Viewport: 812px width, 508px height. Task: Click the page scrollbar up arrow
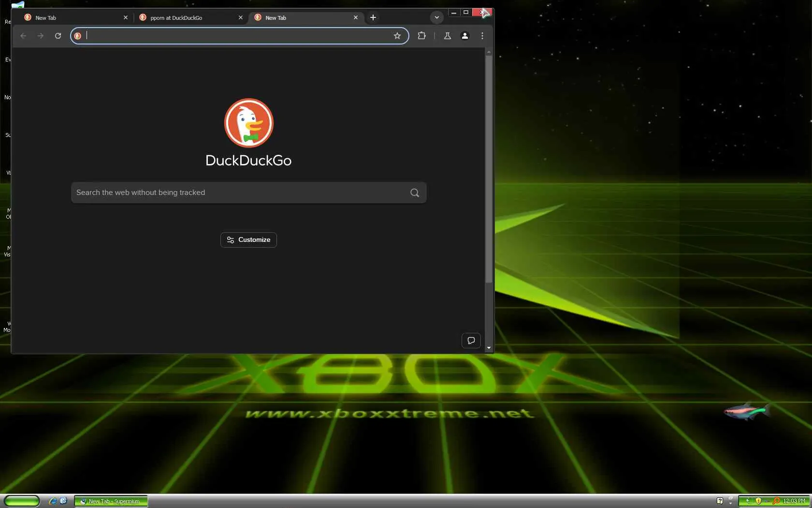click(489, 52)
